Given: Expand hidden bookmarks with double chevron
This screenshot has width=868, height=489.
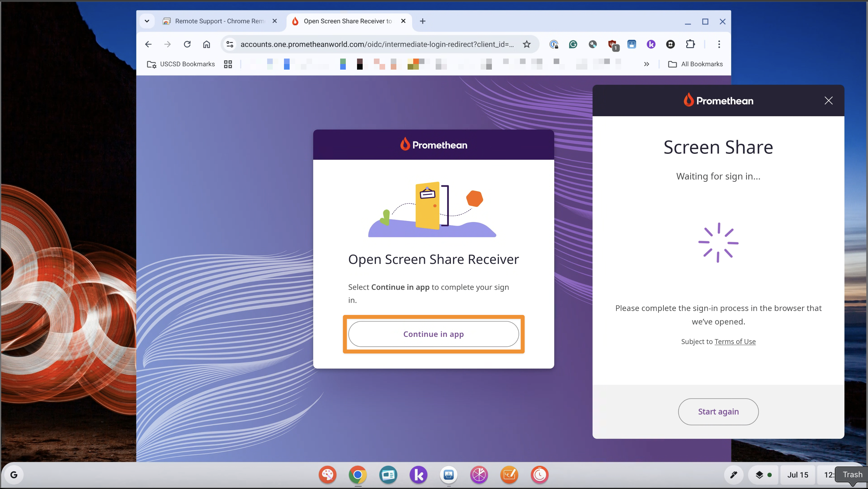Looking at the screenshot, I should point(646,64).
